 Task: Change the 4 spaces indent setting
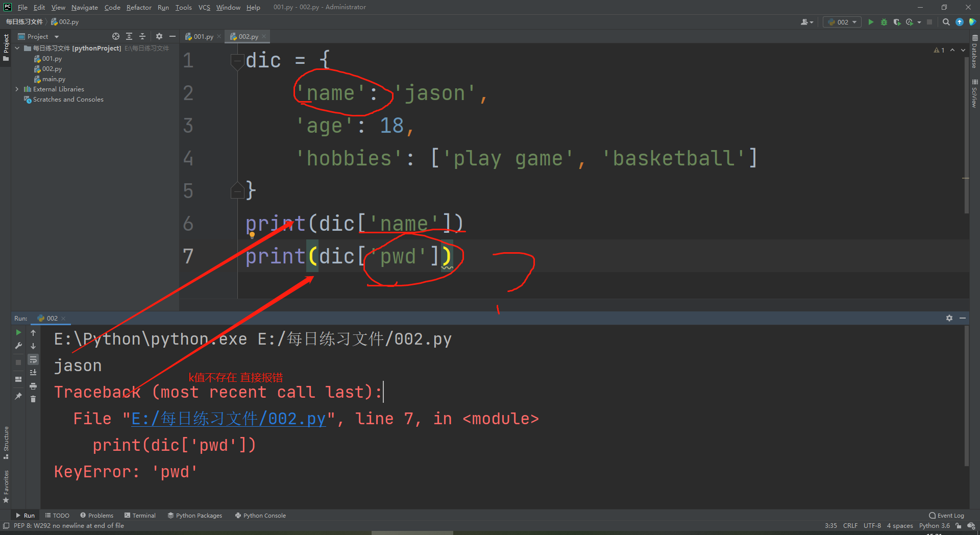coord(899,526)
